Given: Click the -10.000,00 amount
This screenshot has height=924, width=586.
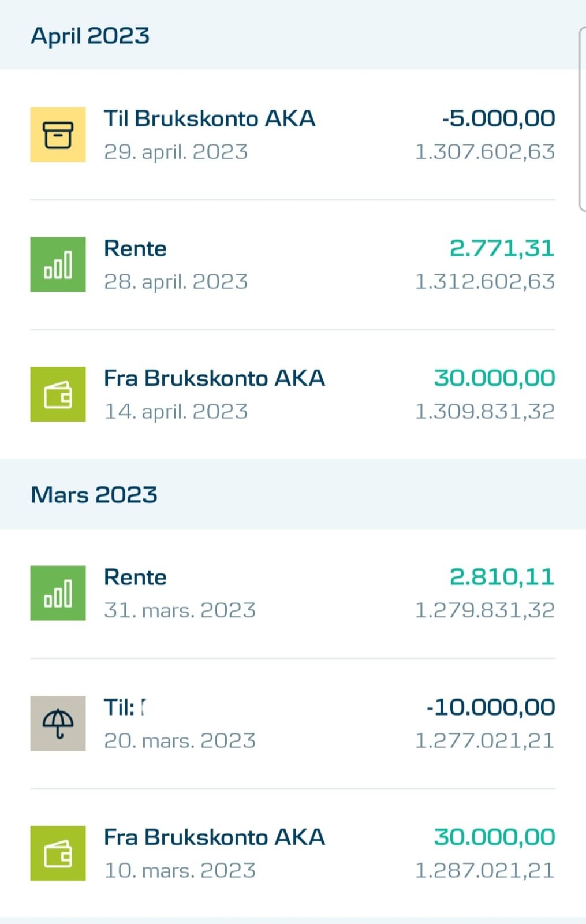Looking at the screenshot, I should (x=491, y=707).
